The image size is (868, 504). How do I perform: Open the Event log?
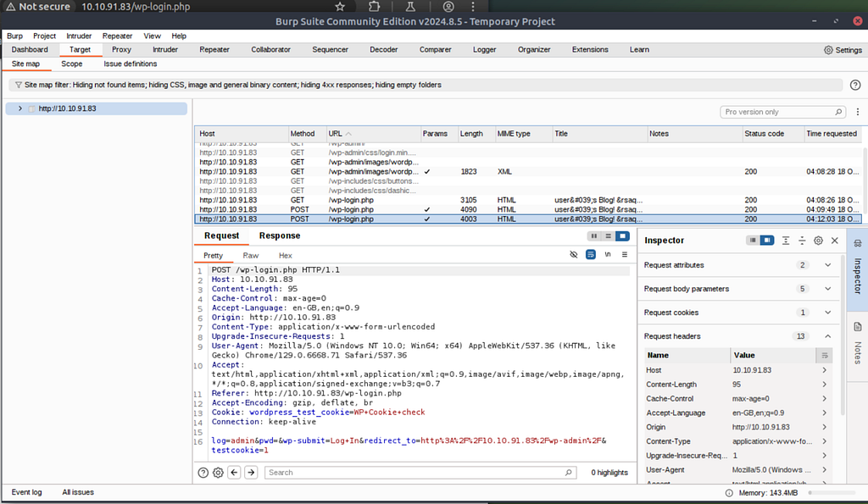(x=26, y=492)
